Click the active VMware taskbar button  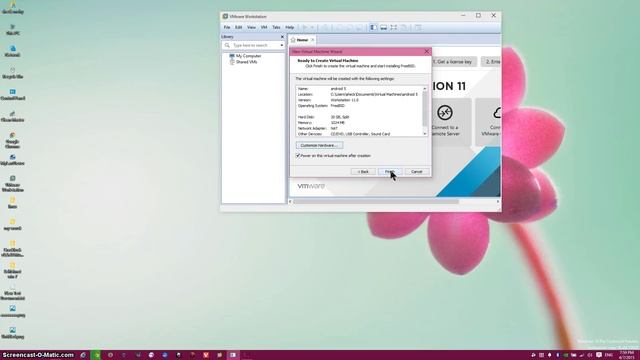pyautogui.click(x=232, y=355)
